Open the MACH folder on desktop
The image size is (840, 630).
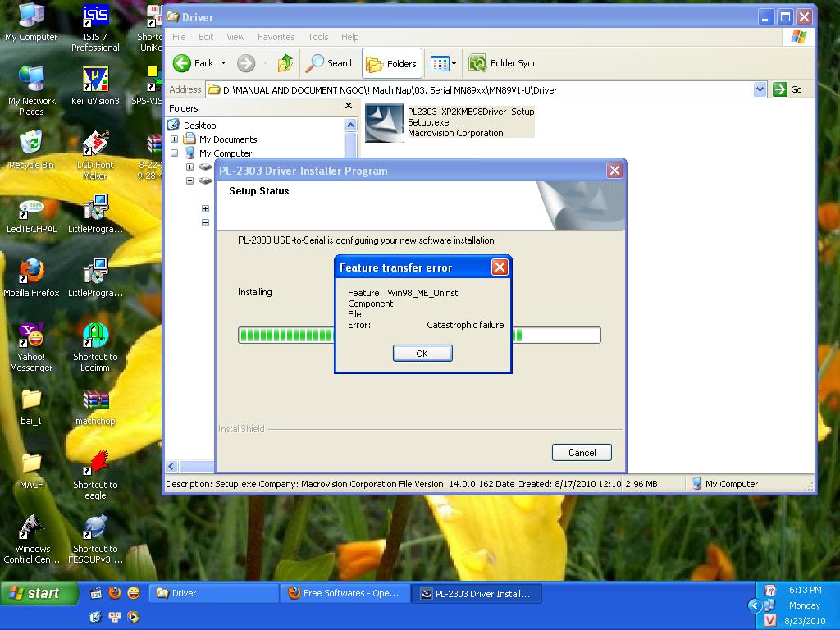[31, 470]
